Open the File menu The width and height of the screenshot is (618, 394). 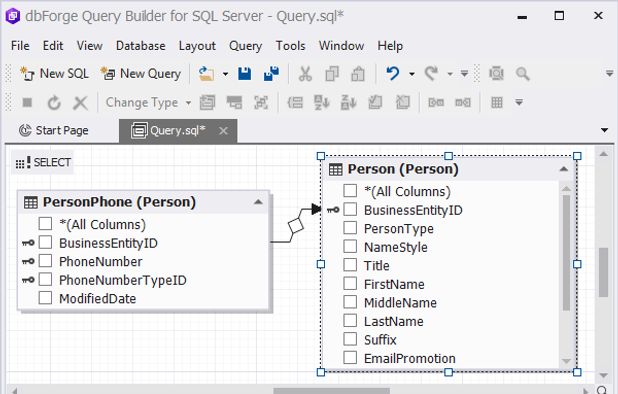coord(20,46)
